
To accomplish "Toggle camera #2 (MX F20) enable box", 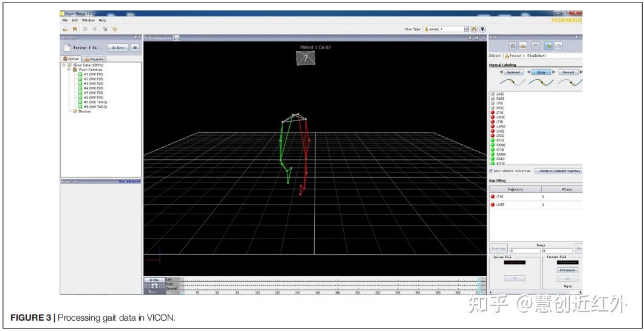I will (x=80, y=79).
